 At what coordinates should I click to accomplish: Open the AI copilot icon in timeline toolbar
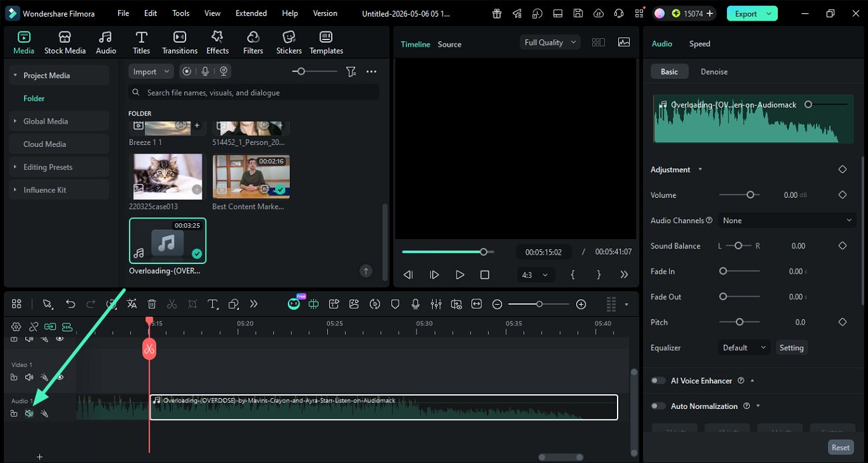(x=294, y=303)
